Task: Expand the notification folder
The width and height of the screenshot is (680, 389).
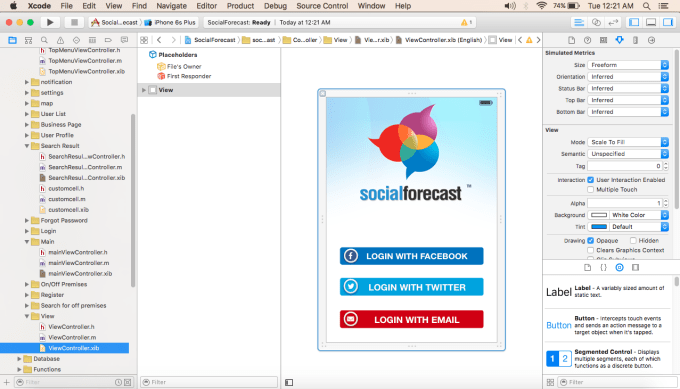Action: tap(27, 82)
